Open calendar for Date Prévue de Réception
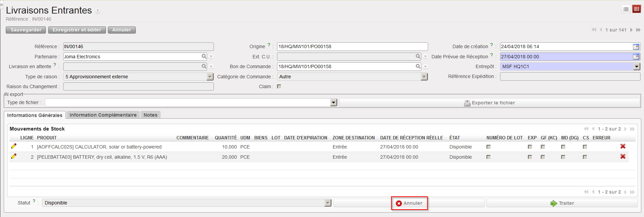This screenshot has height=217, width=644. click(636, 57)
